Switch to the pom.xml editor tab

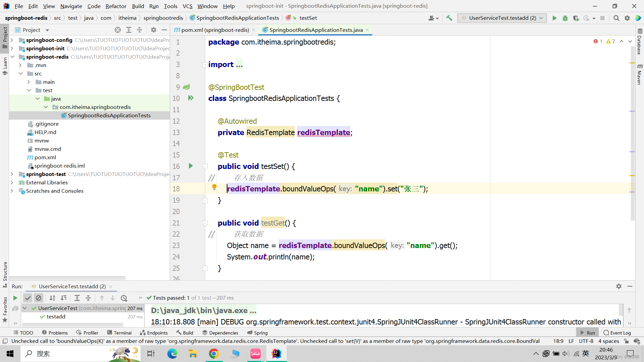point(215,30)
